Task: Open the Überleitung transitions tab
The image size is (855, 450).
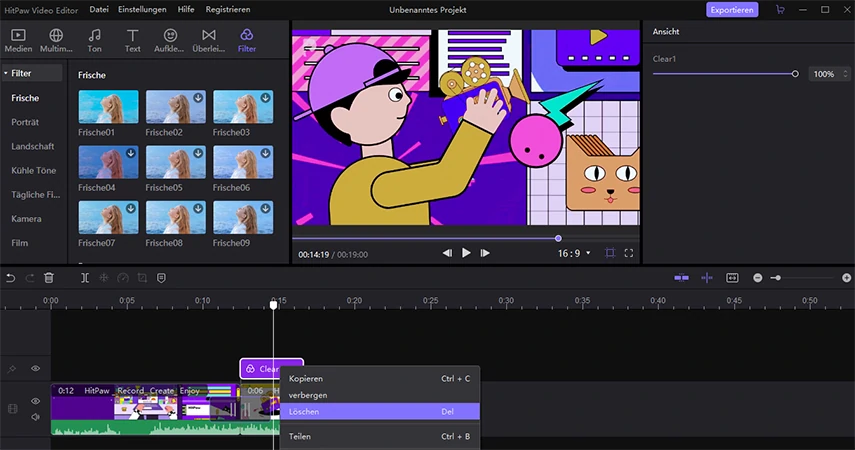Action: [x=208, y=41]
